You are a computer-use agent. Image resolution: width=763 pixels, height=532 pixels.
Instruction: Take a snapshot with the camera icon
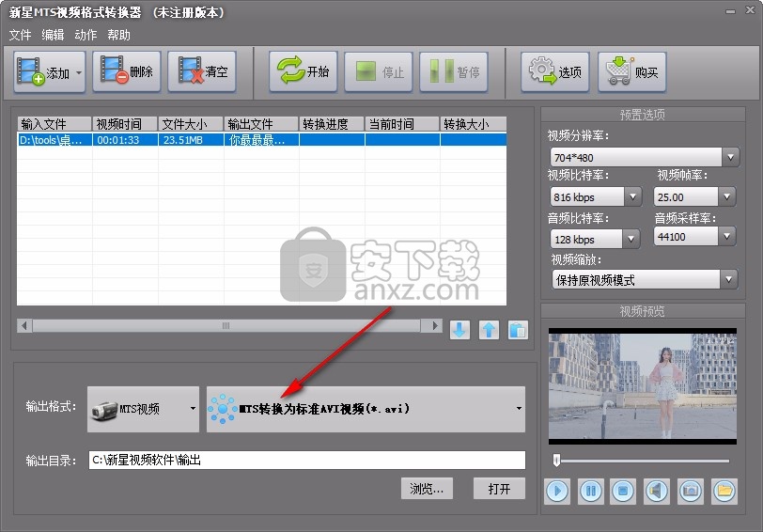(x=691, y=491)
